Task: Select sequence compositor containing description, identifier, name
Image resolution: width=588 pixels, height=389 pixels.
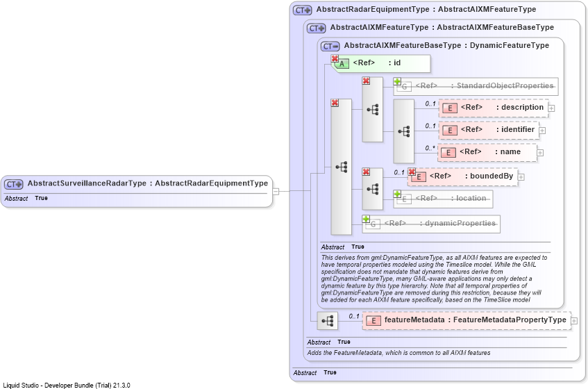Action: tap(403, 131)
